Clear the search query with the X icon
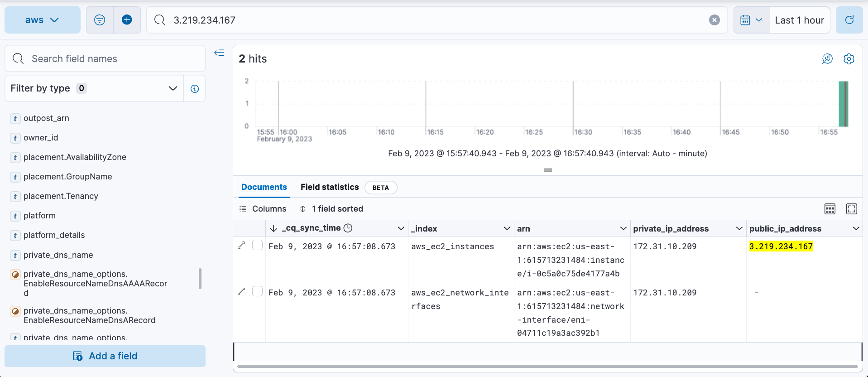 point(715,20)
